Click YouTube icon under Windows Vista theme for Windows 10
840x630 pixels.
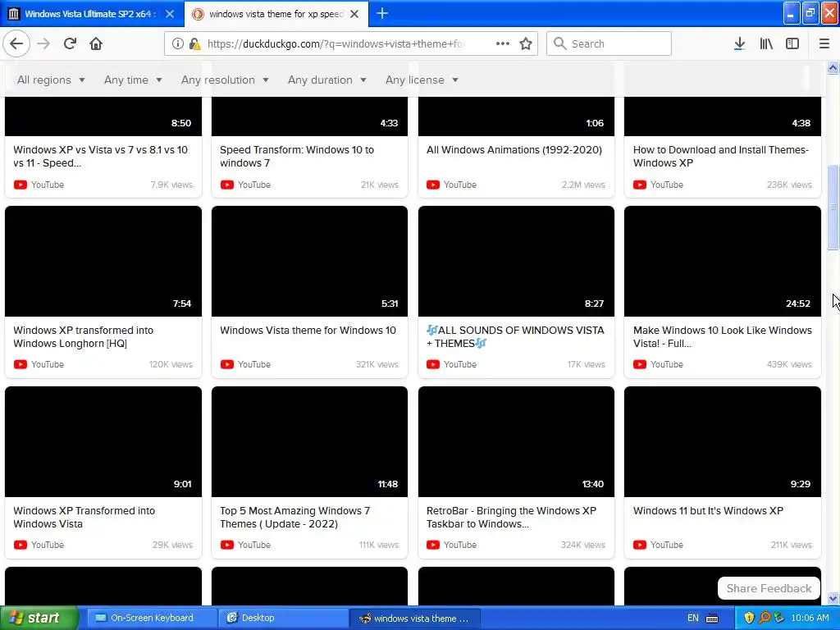click(227, 364)
